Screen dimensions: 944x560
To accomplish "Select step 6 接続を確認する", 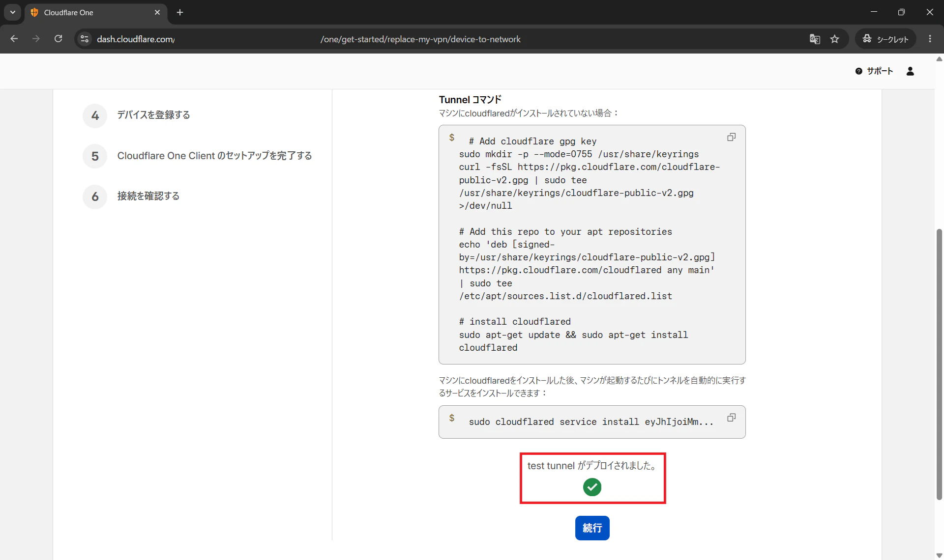I will [131, 196].
